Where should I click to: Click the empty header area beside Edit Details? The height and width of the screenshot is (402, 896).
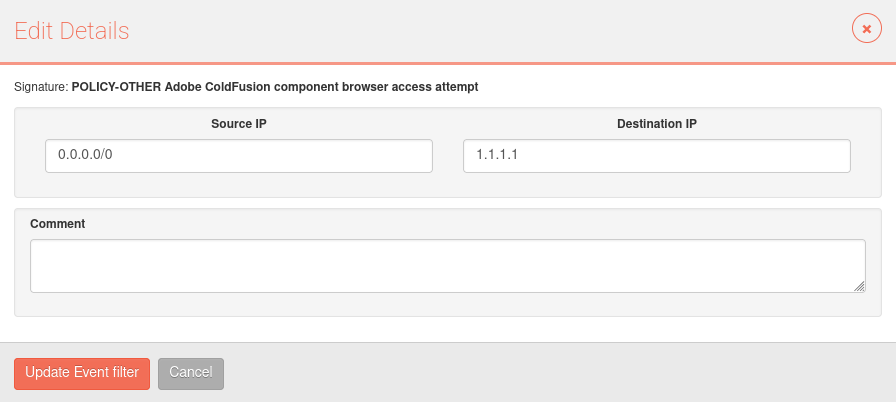click(x=486, y=31)
